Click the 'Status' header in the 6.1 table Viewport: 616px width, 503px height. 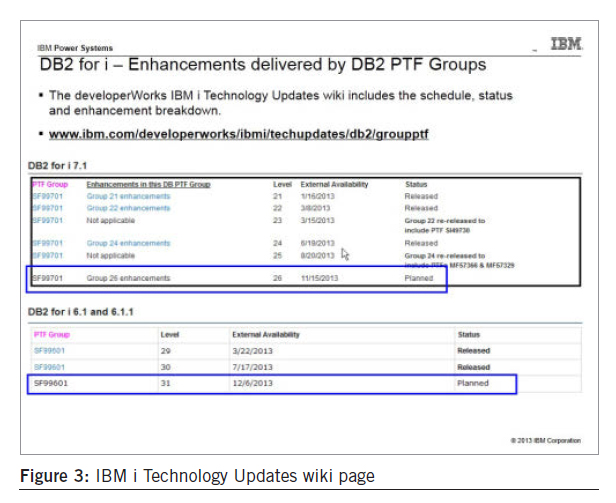469,335
